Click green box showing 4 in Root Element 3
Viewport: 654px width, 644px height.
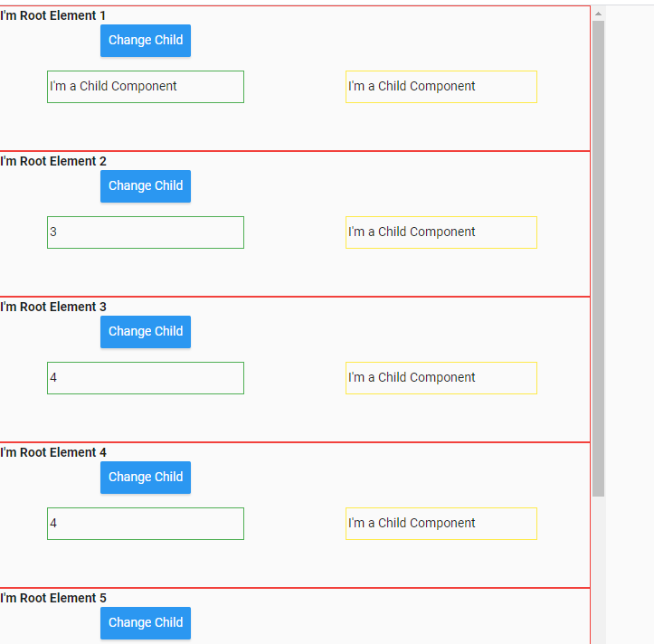click(x=145, y=378)
